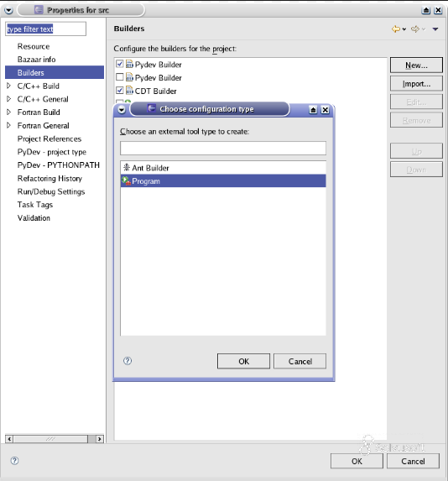The width and height of the screenshot is (448, 481).
Task: Click the Import... button
Action: point(416,84)
